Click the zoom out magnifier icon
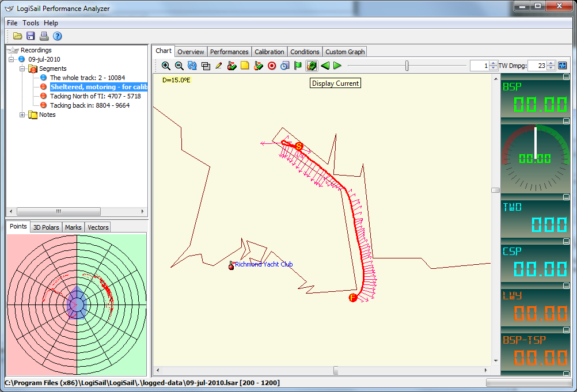Screen dimensions: 577x392 click(x=179, y=66)
